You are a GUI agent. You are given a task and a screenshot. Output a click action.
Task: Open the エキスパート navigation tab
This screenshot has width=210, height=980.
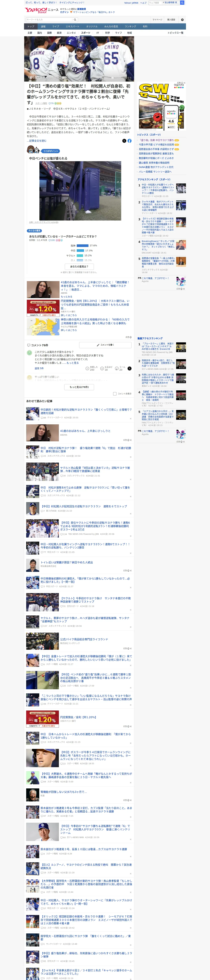[x=72, y=26]
